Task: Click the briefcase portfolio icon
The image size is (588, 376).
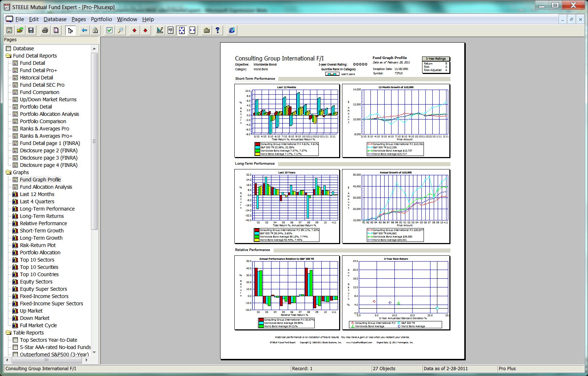Action: (x=207, y=30)
